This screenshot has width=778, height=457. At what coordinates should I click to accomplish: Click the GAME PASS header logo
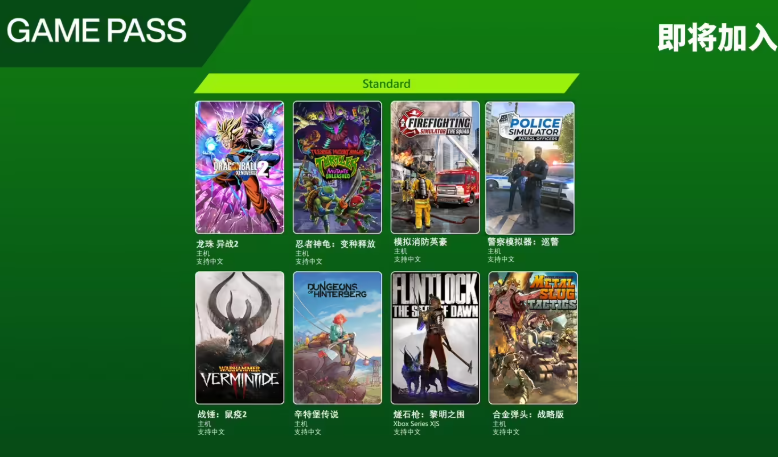click(x=97, y=30)
